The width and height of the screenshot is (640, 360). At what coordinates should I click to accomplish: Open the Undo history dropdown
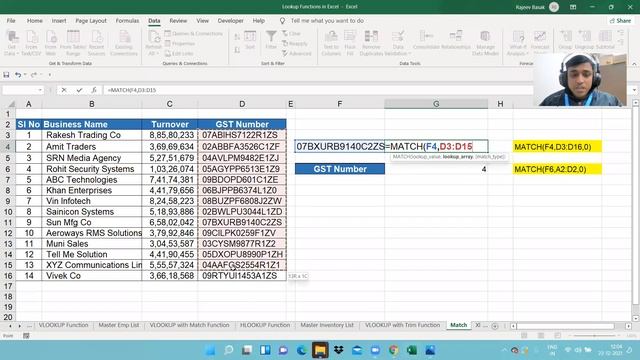(25, 75)
